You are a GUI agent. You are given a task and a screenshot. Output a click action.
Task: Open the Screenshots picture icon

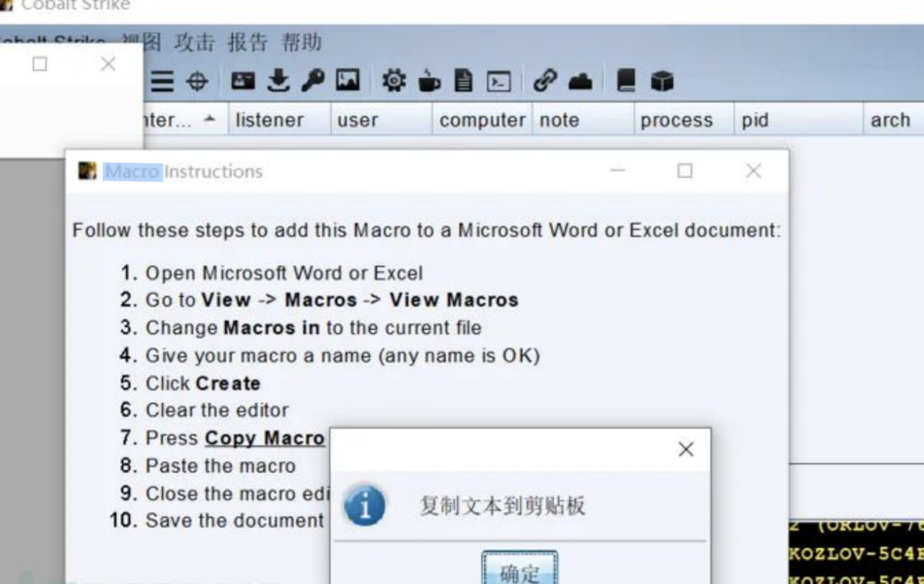click(348, 80)
